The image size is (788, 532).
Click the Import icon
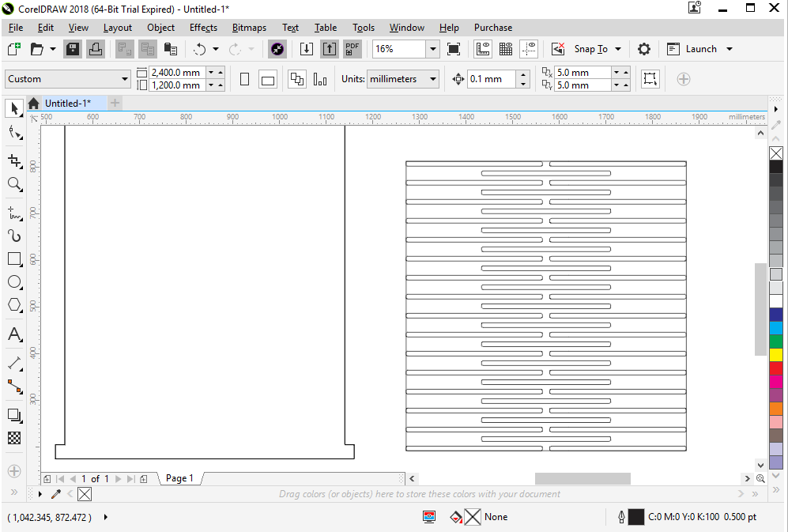pos(306,49)
